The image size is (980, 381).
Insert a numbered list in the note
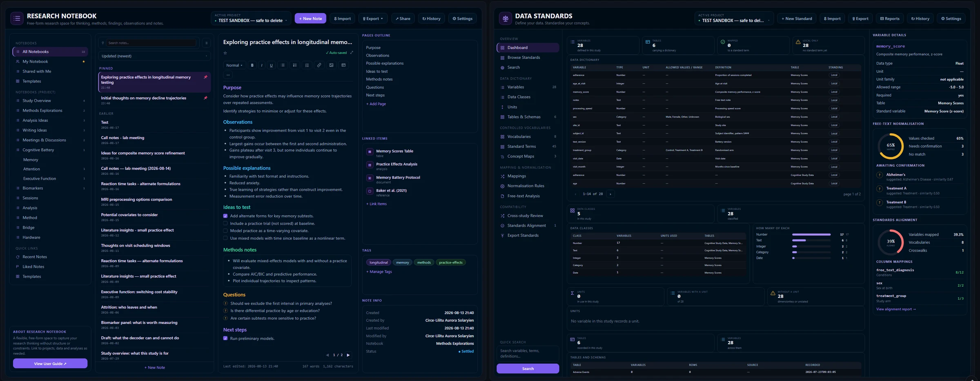[x=295, y=65]
